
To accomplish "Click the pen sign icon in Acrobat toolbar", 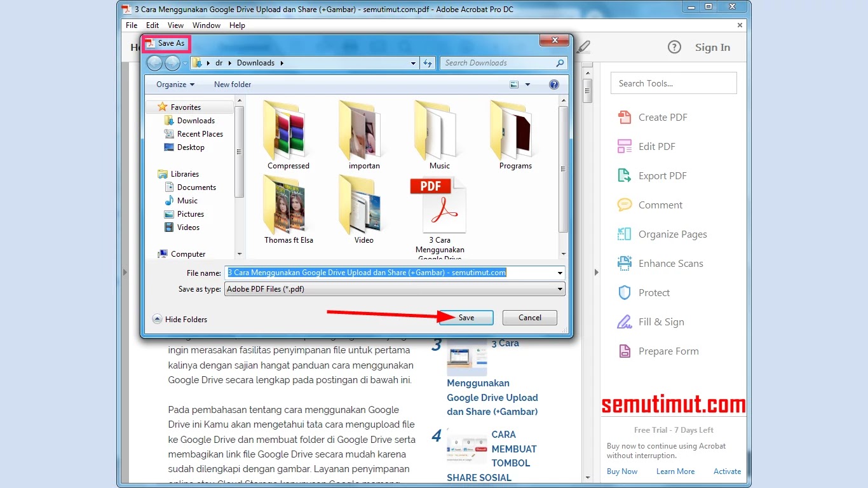I will pos(583,47).
